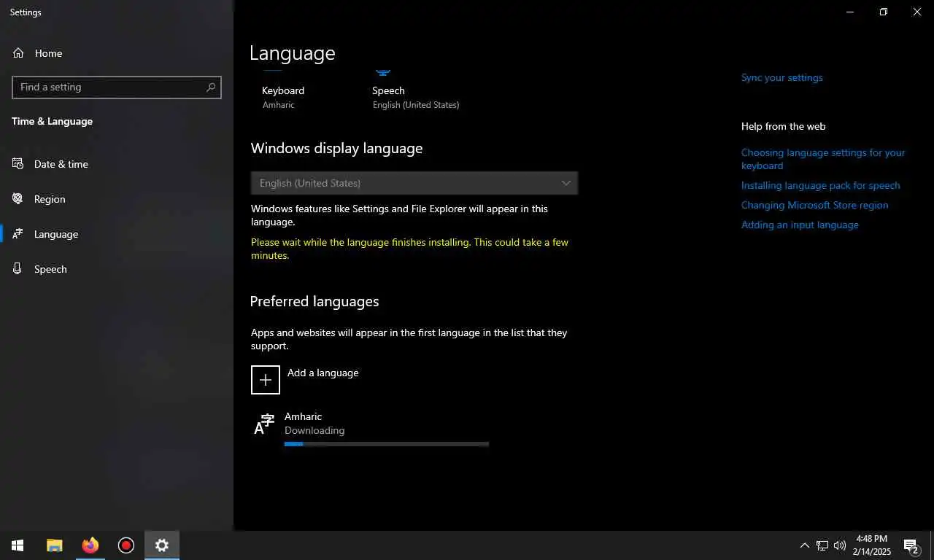This screenshot has height=560, width=934.
Task: Go to Speech settings
Action: coord(117,269)
